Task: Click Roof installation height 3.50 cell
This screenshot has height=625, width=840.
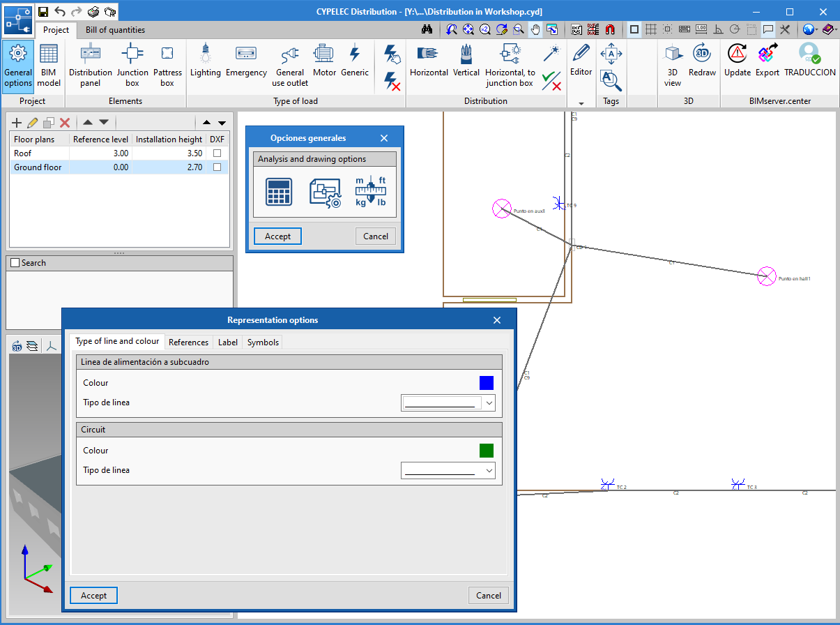Action: click(169, 153)
